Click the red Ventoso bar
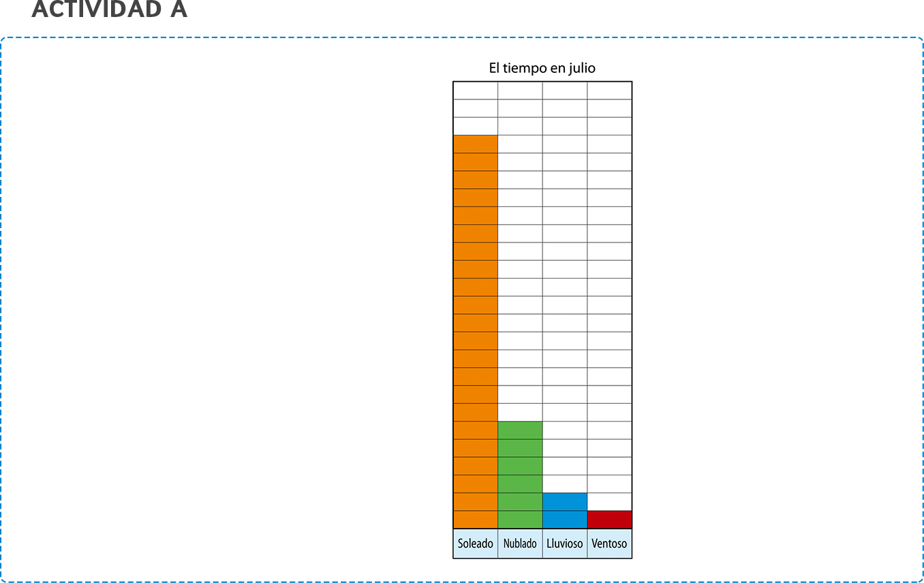The width and height of the screenshot is (924, 583). coord(609,520)
